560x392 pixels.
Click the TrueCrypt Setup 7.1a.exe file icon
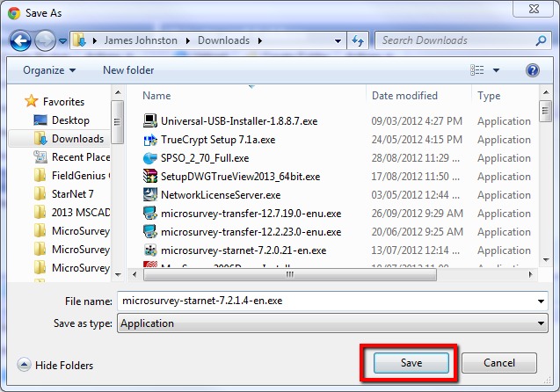(150, 140)
